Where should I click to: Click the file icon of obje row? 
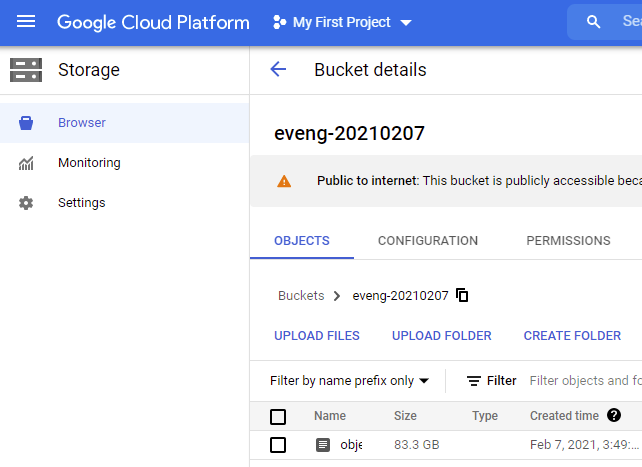(323, 444)
